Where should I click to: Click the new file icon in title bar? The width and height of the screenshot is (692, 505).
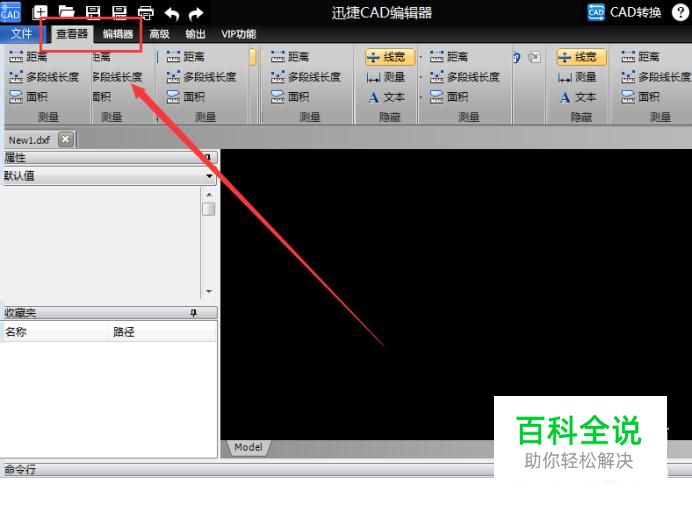coord(40,12)
